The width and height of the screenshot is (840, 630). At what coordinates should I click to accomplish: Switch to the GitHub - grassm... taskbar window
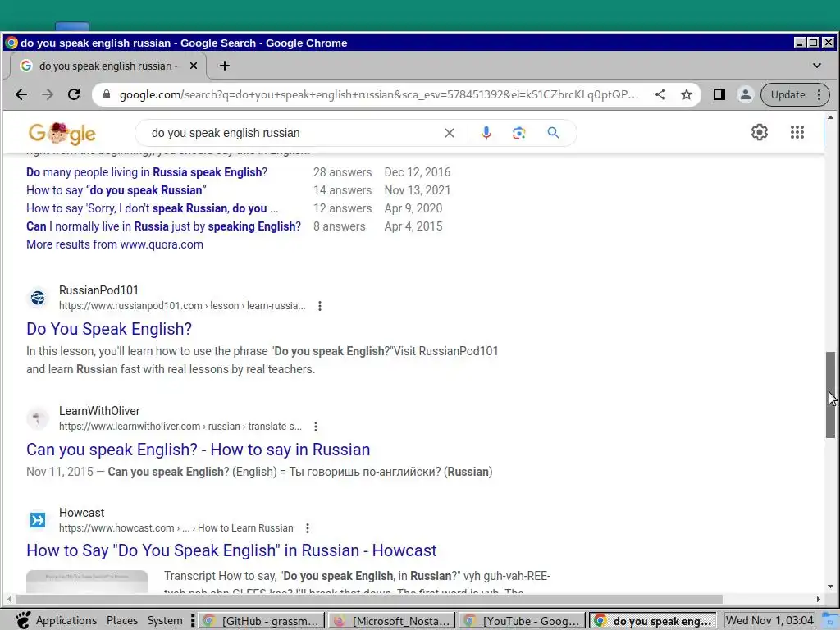click(262, 621)
